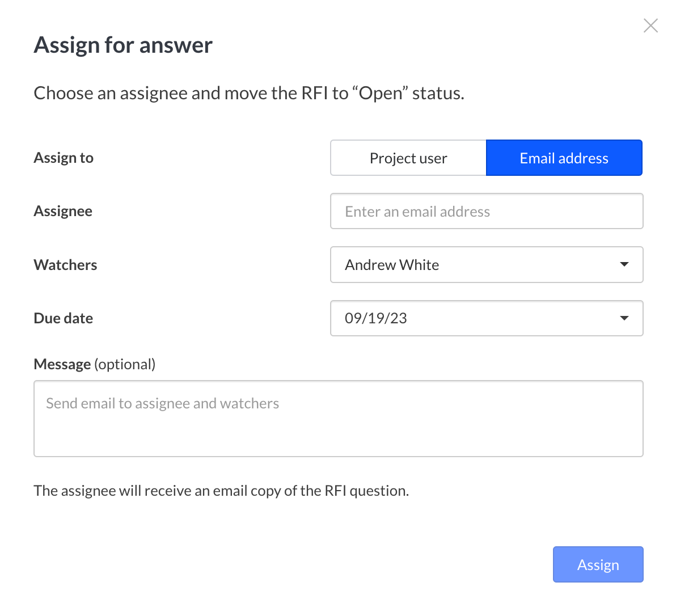Click the Due date caret arrow
The height and width of the screenshot is (616, 676).
tap(624, 318)
